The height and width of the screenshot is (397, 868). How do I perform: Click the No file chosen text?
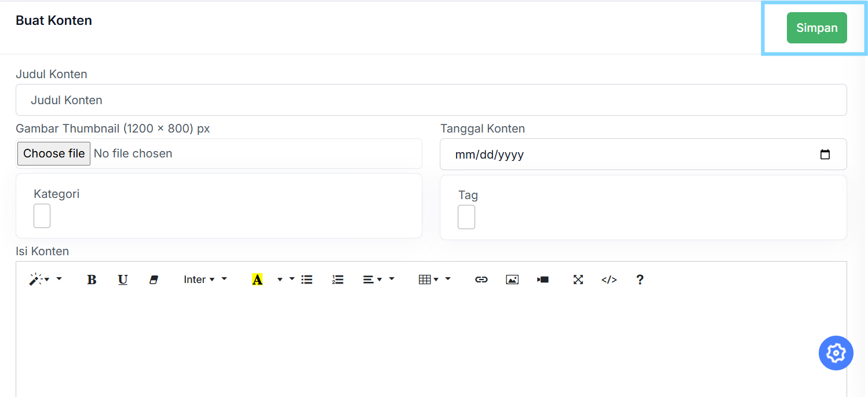(x=133, y=153)
